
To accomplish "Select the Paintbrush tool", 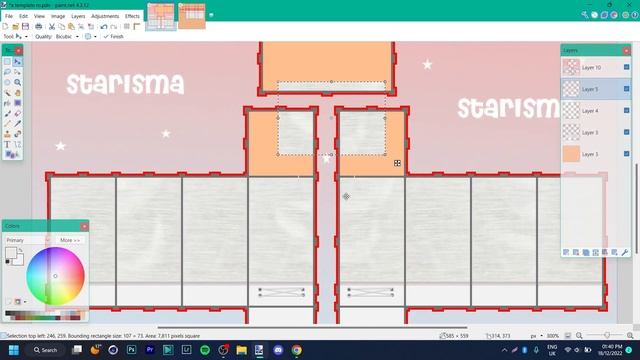I will tap(7, 113).
